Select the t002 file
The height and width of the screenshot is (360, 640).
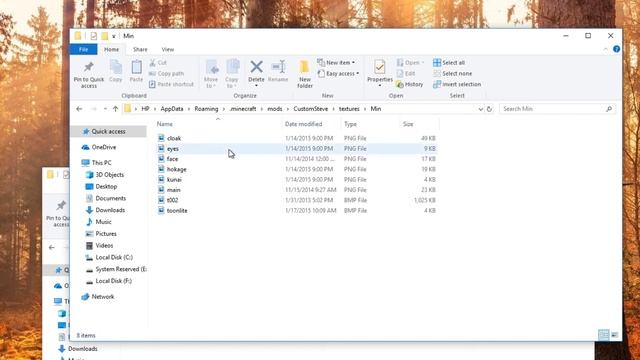coord(173,200)
